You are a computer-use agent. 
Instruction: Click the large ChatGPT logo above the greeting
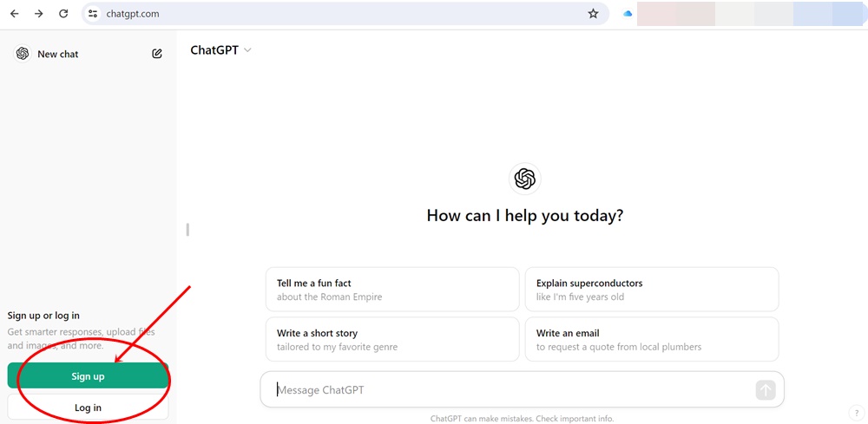point(525,179)
